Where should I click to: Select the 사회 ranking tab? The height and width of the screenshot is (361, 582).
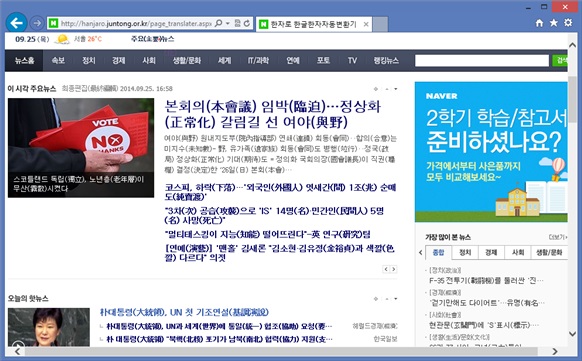coord(518,252)
